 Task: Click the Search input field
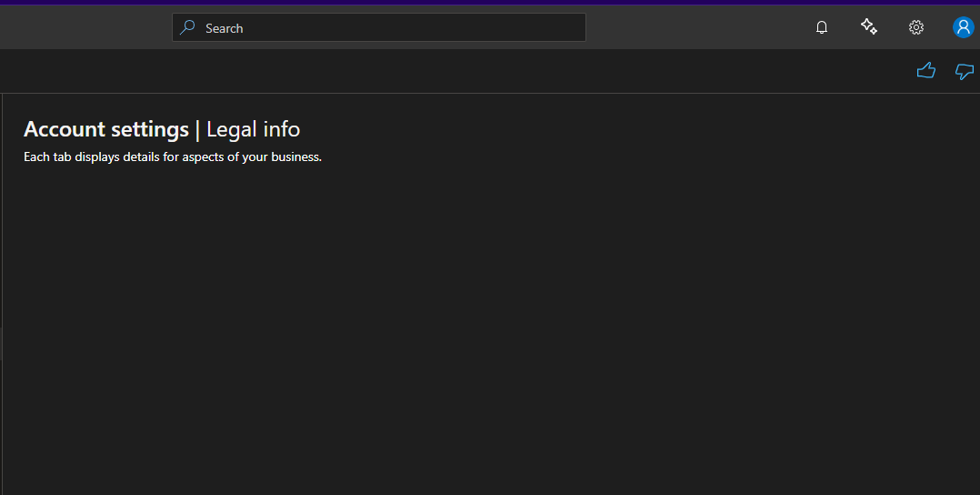coord(379,27)
